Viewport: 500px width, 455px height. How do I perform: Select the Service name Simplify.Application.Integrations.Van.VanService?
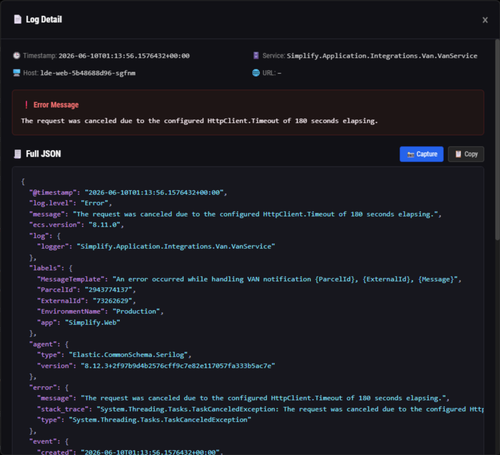tap(382, 56)
